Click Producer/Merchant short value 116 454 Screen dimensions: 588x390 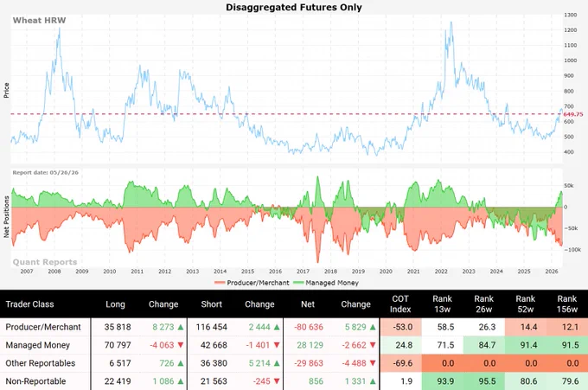(x=212, y=327)
